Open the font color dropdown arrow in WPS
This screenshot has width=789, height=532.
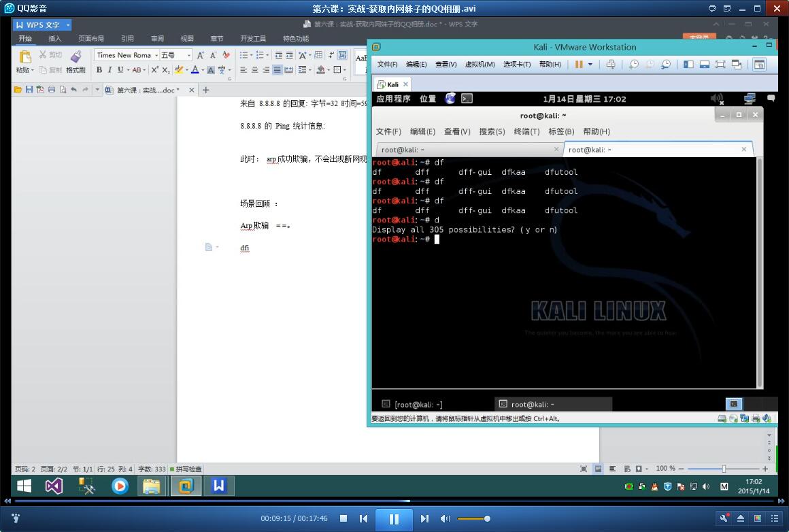(202, 70)
